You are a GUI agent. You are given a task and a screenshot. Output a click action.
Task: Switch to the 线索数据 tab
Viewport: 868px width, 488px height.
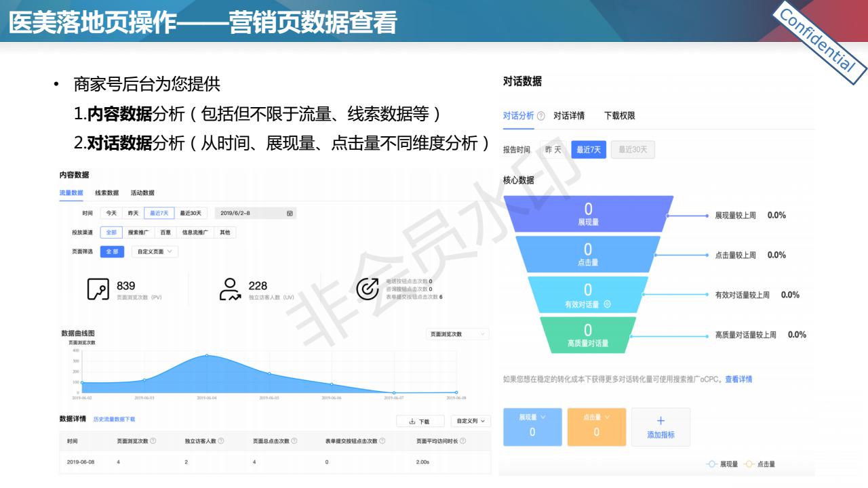[106, 192]
